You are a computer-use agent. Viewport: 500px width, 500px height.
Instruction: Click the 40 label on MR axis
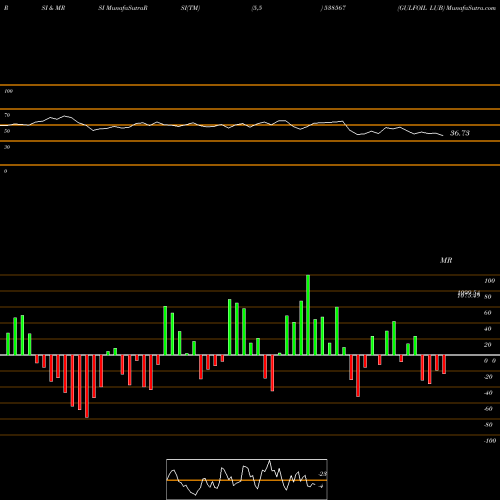(x=488, y=329)
